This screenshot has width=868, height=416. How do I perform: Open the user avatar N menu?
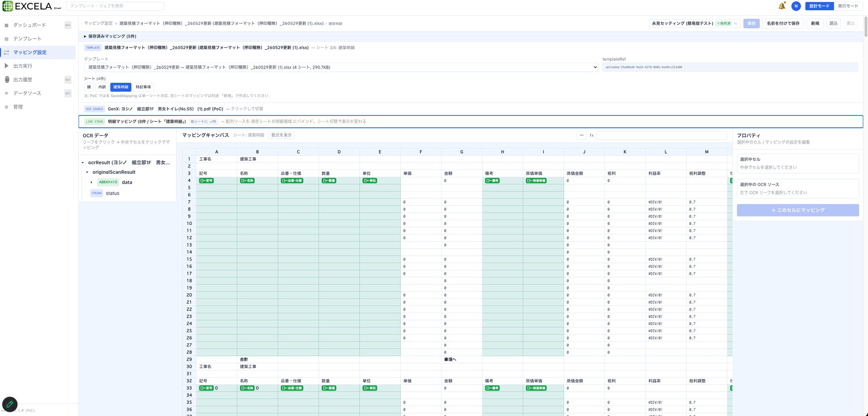[796, 6]
